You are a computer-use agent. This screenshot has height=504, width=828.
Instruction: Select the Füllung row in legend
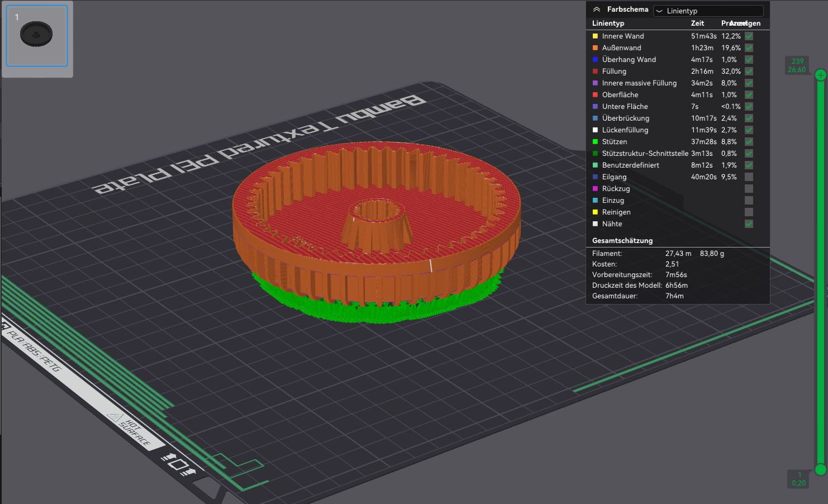(x=614, y=72)
